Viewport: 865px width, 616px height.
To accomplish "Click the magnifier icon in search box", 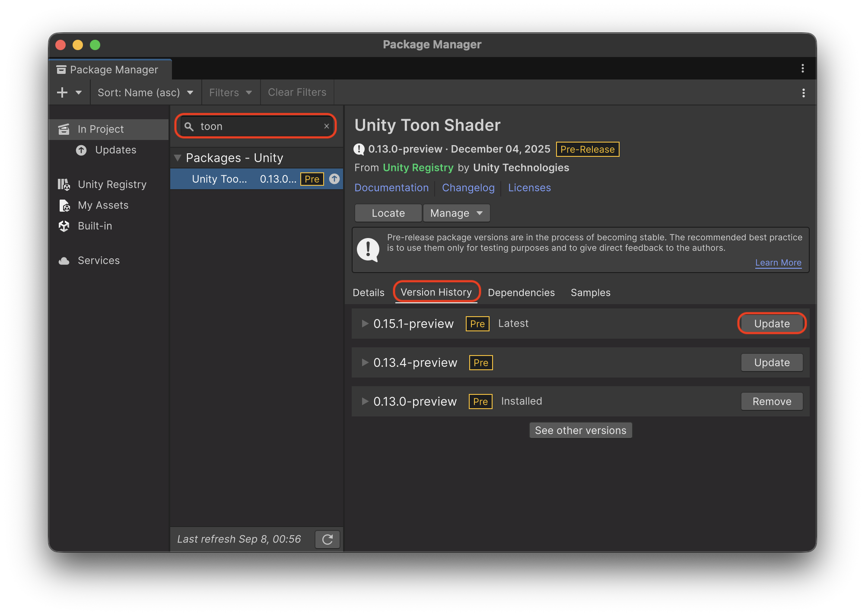I will click(x=189, y=127).
